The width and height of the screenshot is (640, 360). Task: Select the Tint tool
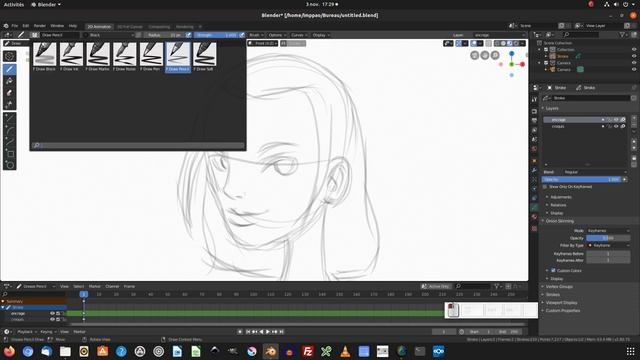tap(9, 105)
